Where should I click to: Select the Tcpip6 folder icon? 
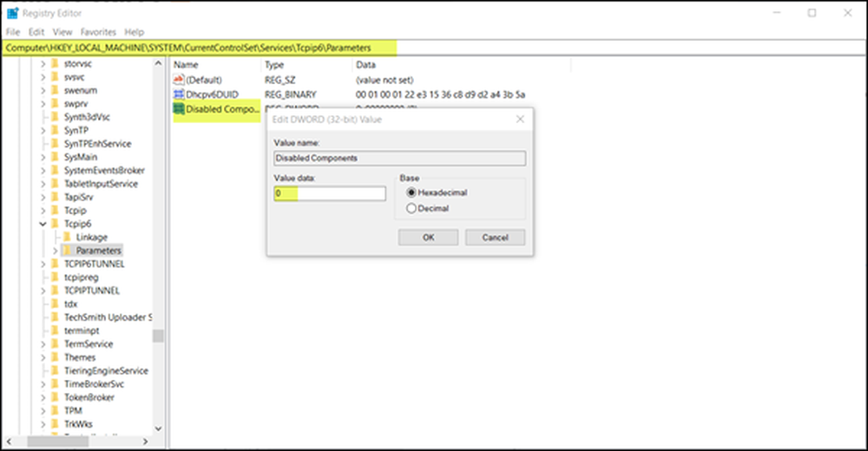point(55,224)
